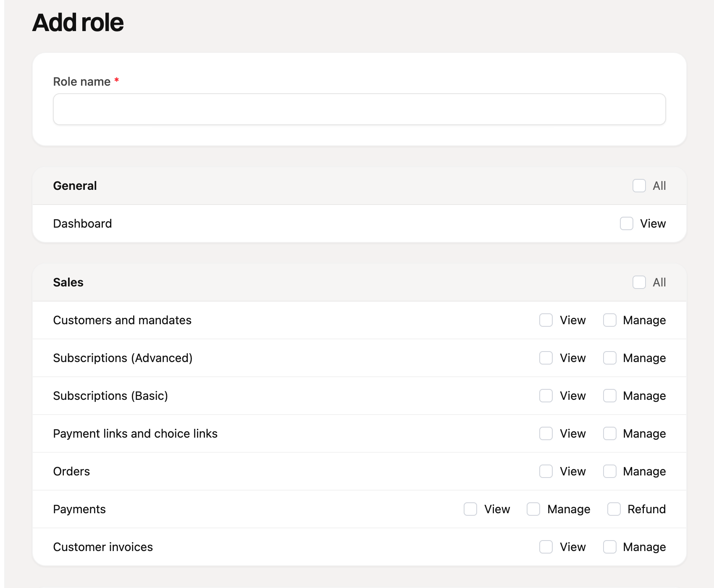714x588 pixels.
Task: Check View for Customer invoices
Action: 546,547
